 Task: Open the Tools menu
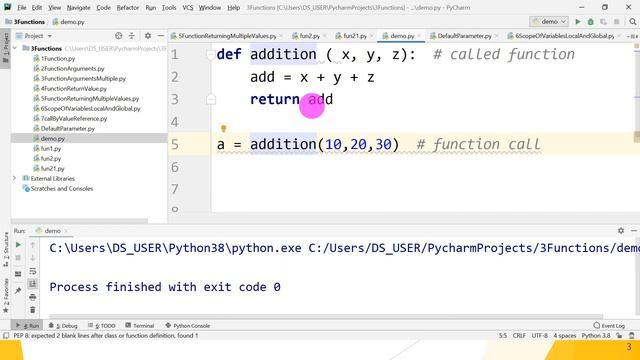(169, 8)
